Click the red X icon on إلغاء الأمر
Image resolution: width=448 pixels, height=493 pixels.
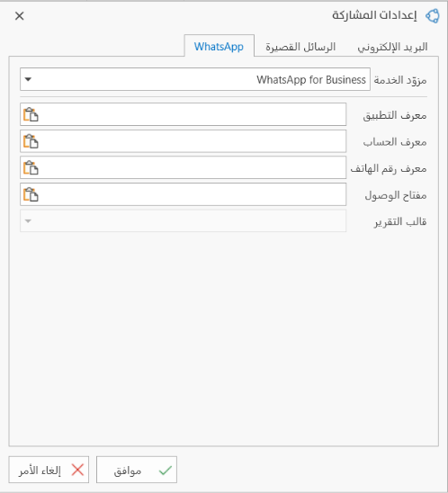click(77, 470)
